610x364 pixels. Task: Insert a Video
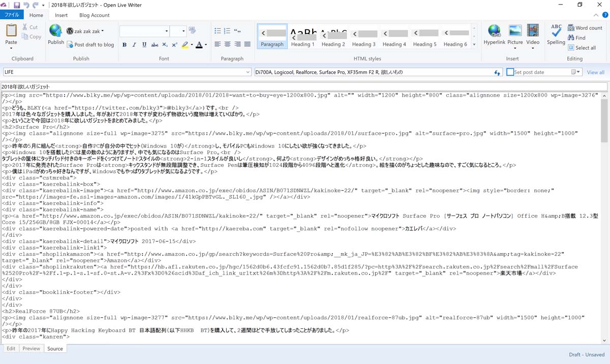click(x=533, y=34)
